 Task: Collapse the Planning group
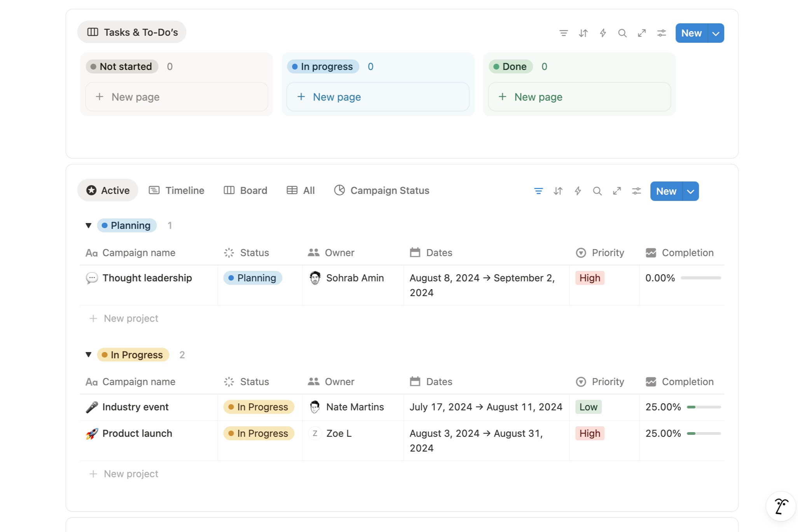[89, 225]
